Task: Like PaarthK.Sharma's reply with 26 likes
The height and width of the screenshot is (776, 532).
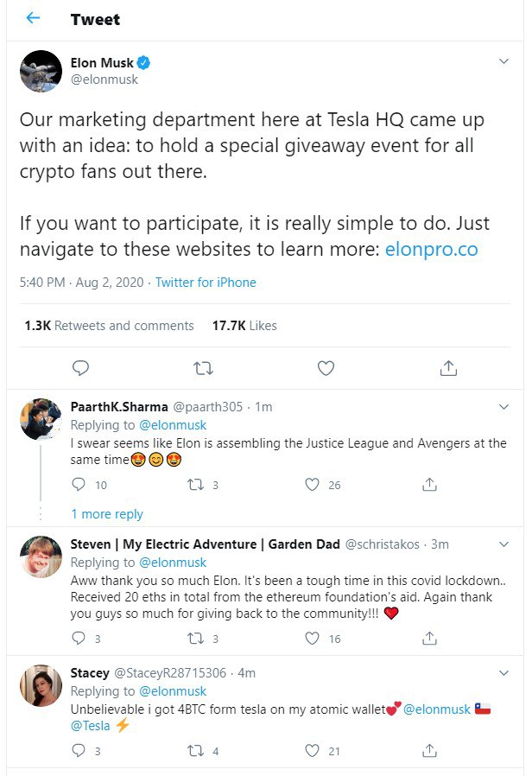Action: [312, 485]
